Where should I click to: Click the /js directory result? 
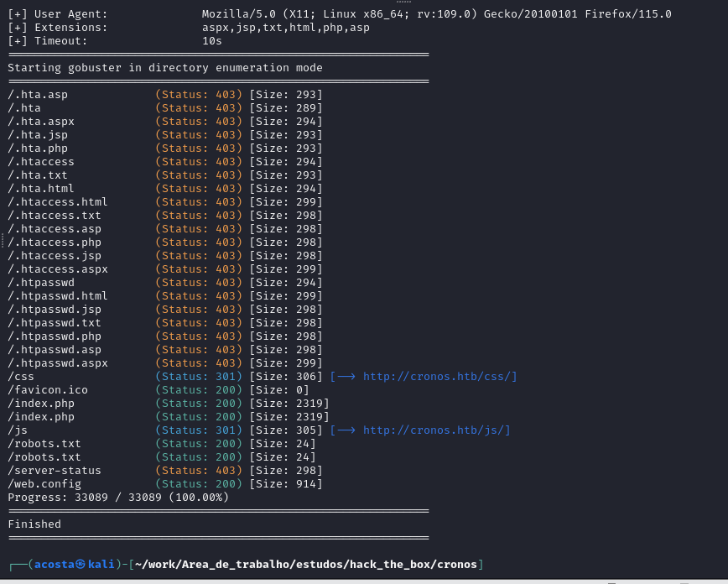[x=18, y=430]
